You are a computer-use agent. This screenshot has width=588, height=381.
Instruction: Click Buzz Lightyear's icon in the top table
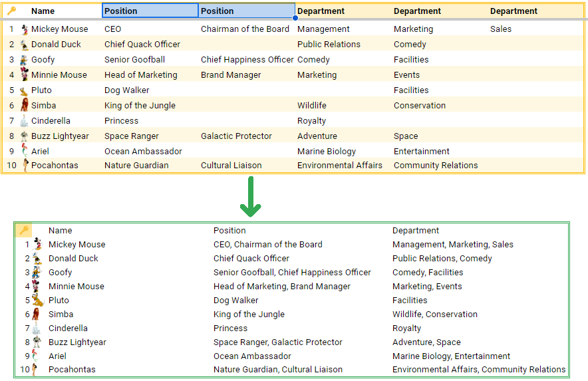click(24, 136)
